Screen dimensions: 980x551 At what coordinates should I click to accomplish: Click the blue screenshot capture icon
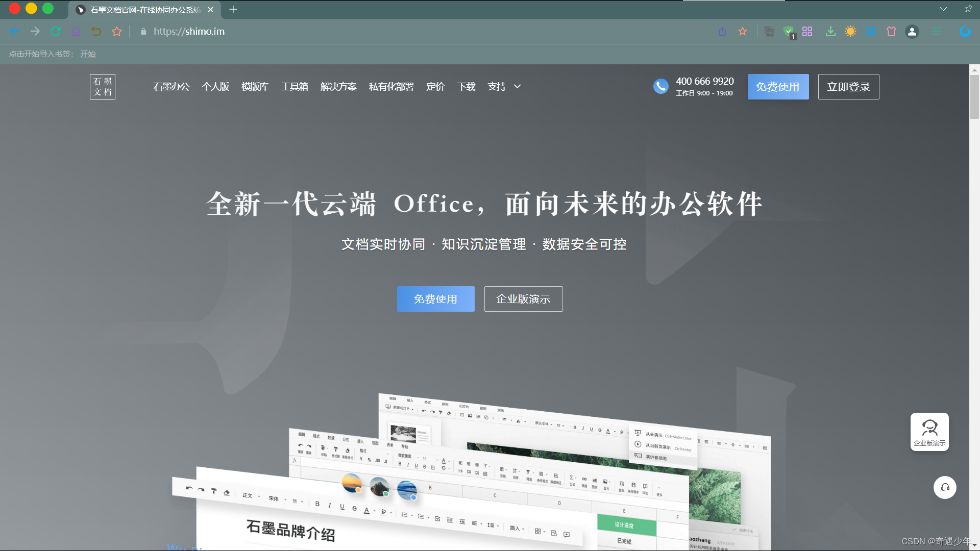pos(871,32)
